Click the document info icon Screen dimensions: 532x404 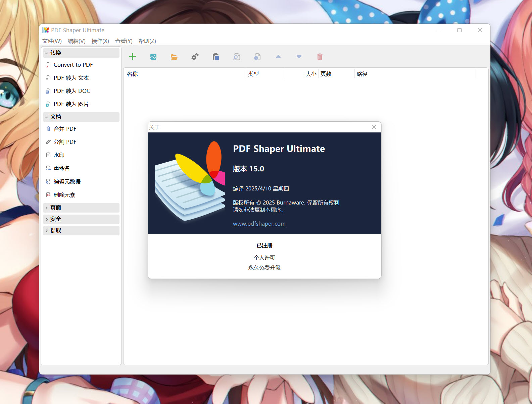pos(257,57)
